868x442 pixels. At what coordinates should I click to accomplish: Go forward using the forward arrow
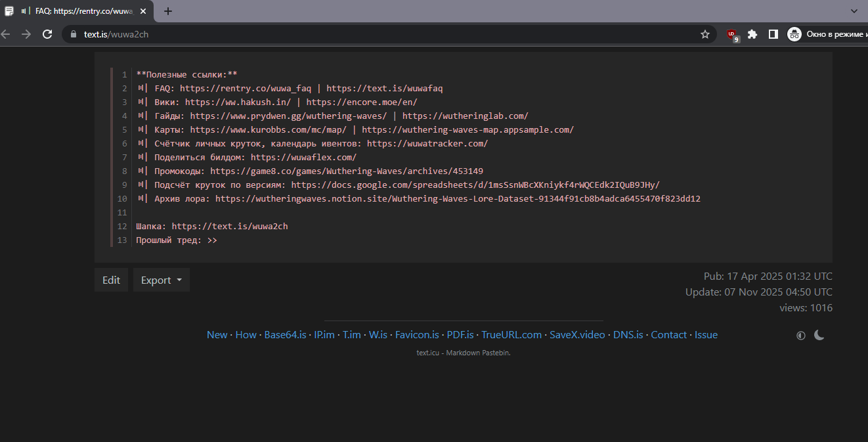[26, 34]
